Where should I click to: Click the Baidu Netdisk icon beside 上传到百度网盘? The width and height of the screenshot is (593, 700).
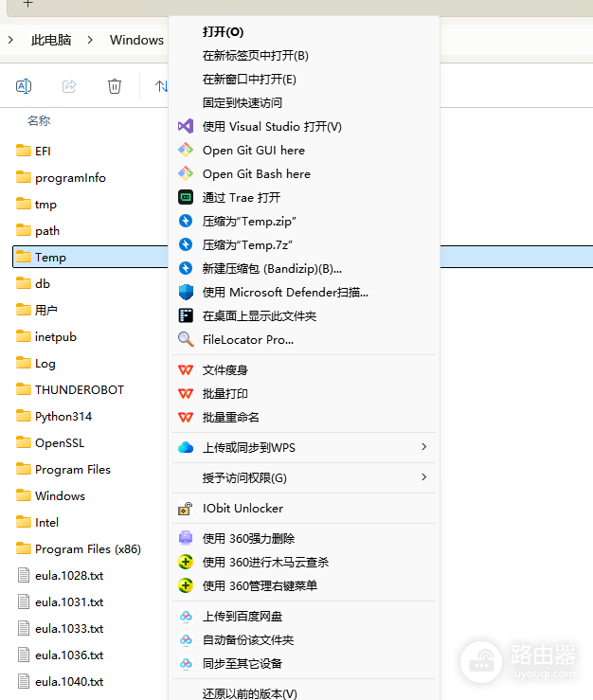click(186, 617)
